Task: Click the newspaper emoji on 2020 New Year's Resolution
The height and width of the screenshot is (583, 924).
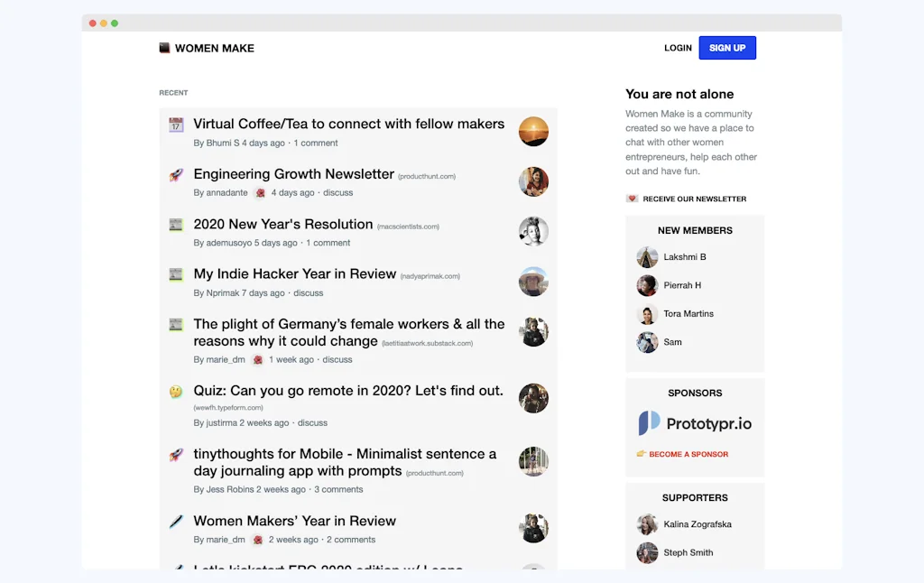Action: pyautogui.click(x=176, y=223)
